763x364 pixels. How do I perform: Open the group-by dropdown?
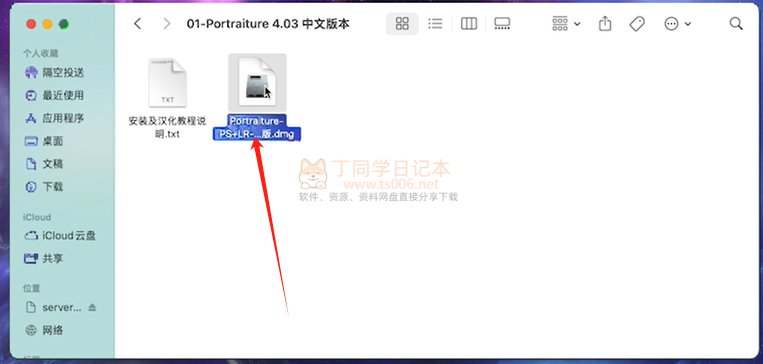point(566,23)
